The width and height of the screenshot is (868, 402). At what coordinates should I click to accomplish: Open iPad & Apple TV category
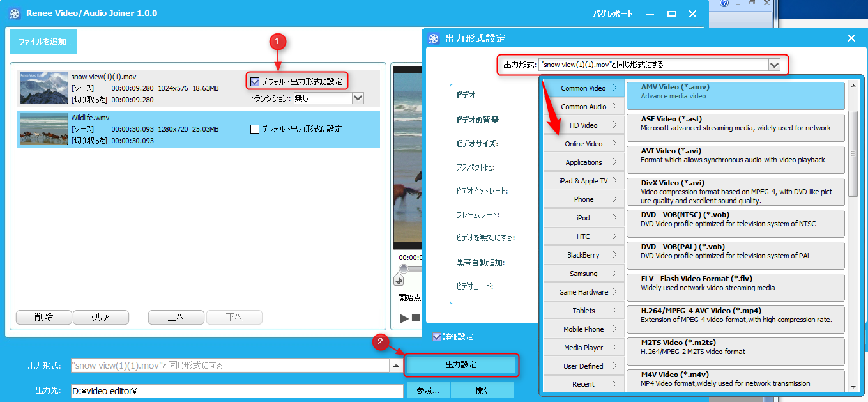point(584,181)
